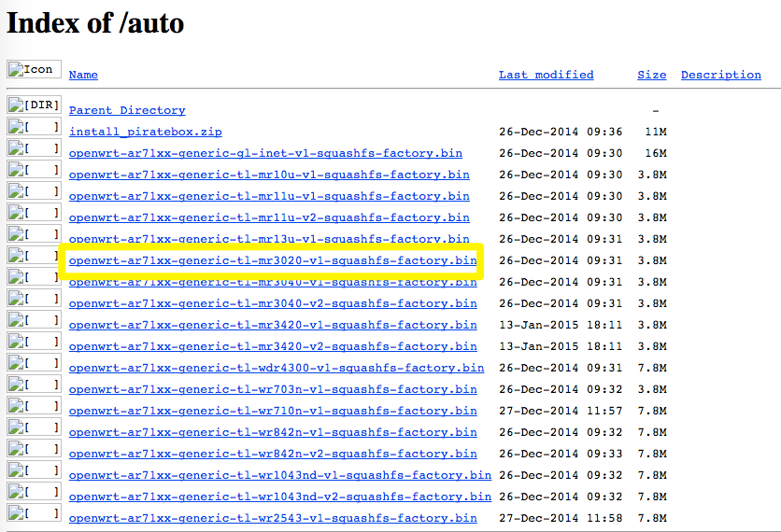Open the Parent Directory link
This screenshot has height=532, width=781.
pos(127,110)
